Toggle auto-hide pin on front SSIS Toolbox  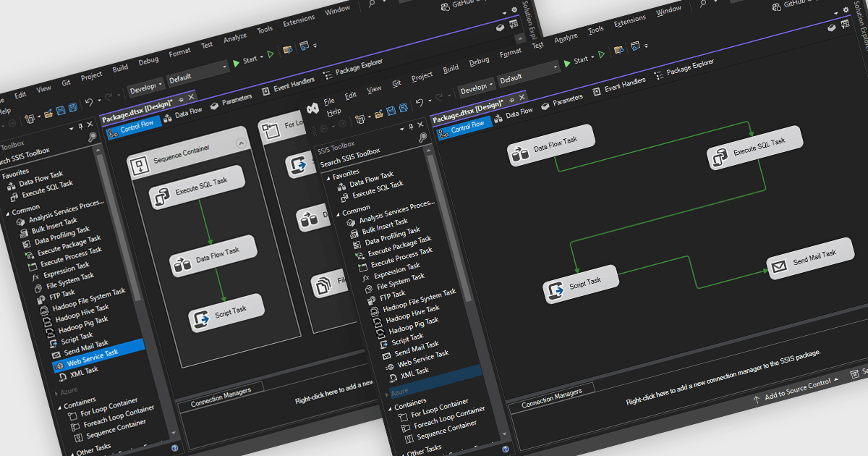pyautogui.click(x=412, y=127)
